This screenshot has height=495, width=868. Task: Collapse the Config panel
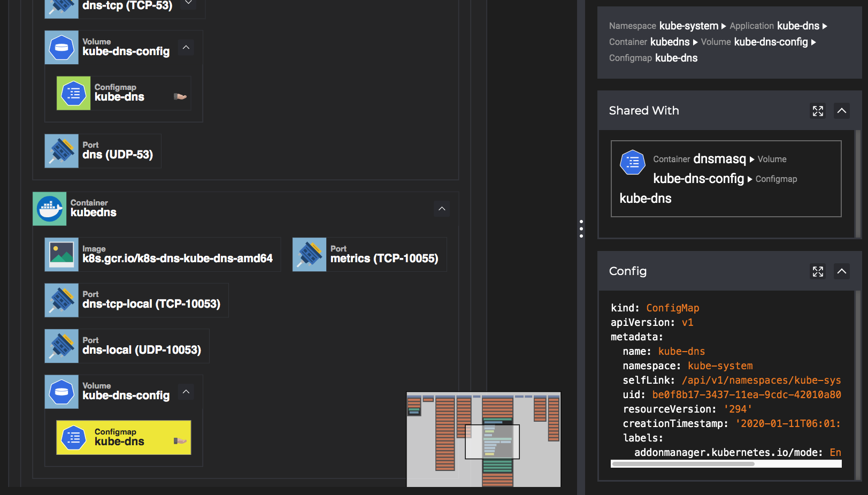[x=842, y=271]
